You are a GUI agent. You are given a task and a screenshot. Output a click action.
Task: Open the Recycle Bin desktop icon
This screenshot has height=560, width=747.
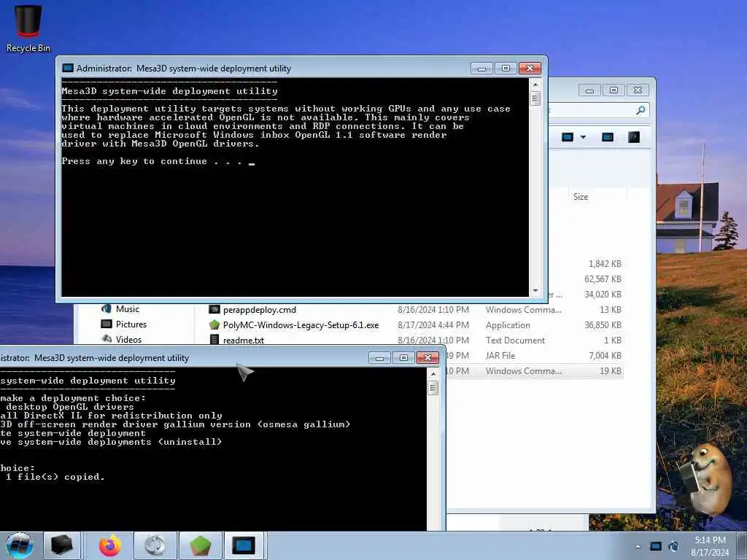(x=28, y=28)
